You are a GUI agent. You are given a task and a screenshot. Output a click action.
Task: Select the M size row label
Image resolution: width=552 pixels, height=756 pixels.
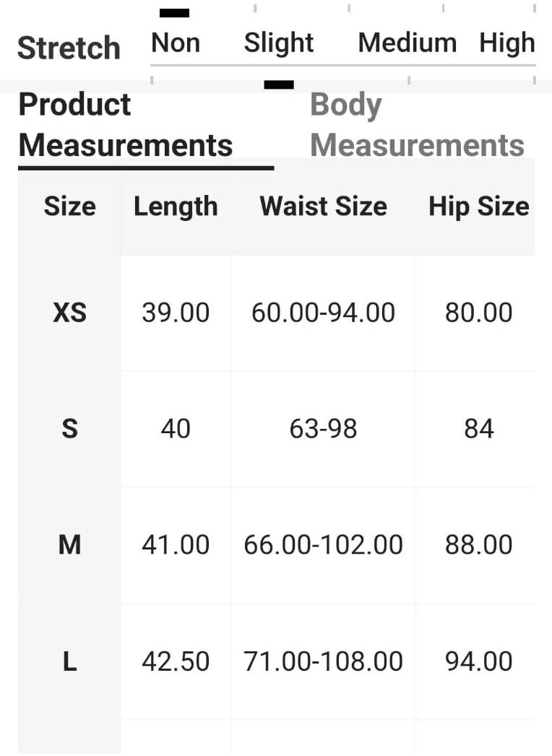pos(70,545)
